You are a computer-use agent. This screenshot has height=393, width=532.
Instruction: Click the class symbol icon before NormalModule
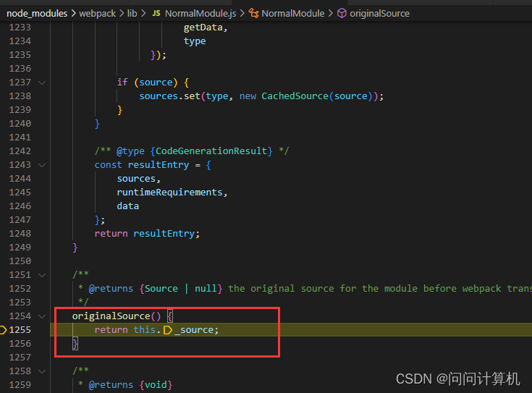point(253,14)
